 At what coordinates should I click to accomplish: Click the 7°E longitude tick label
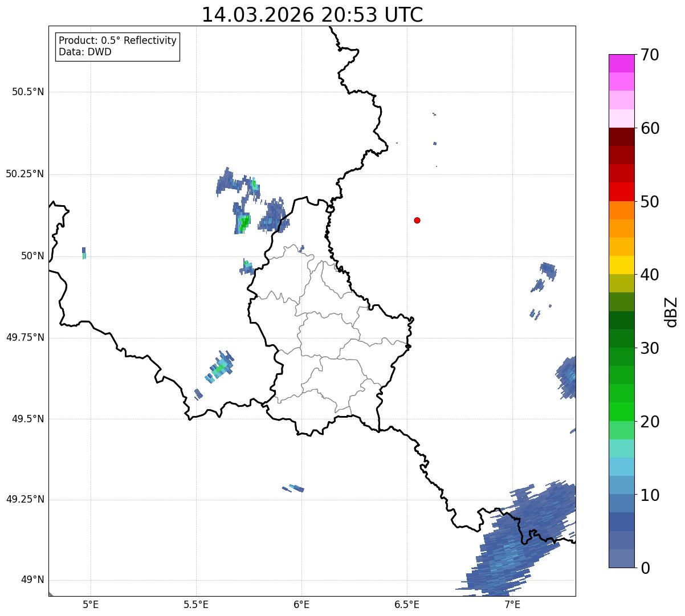tap(512, 604)
